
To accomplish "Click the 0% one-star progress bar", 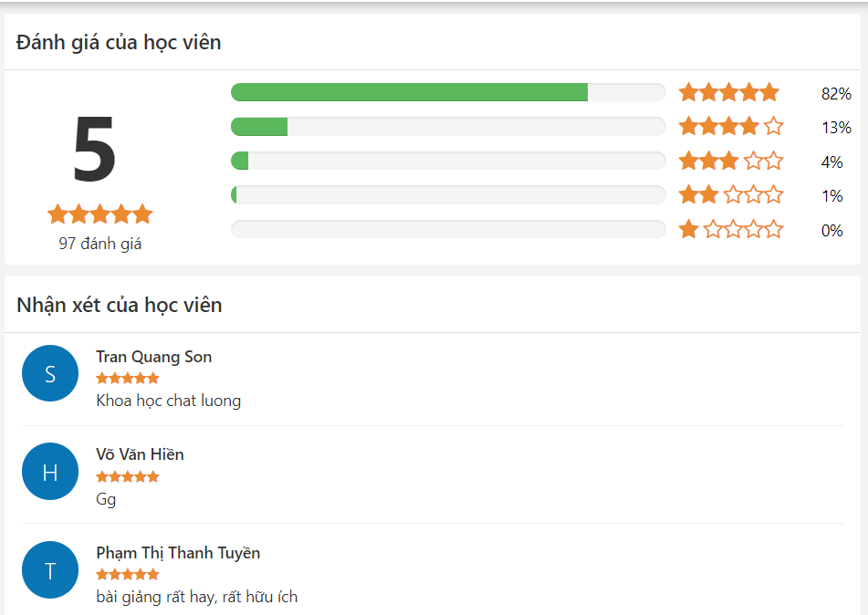I will pos(447,230).
